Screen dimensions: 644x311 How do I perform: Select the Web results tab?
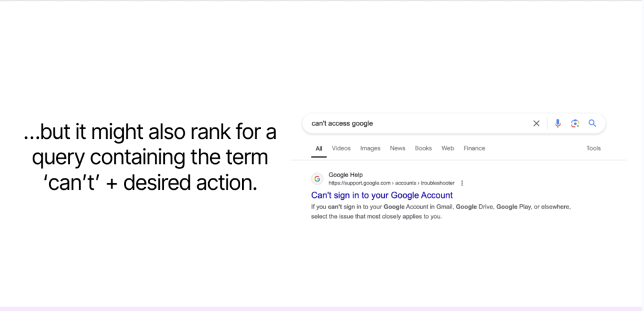tap(448, 148)
